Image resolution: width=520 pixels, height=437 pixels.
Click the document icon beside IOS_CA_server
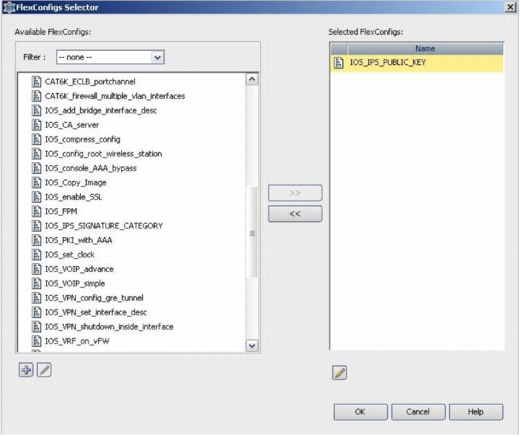tap(36, 125)
